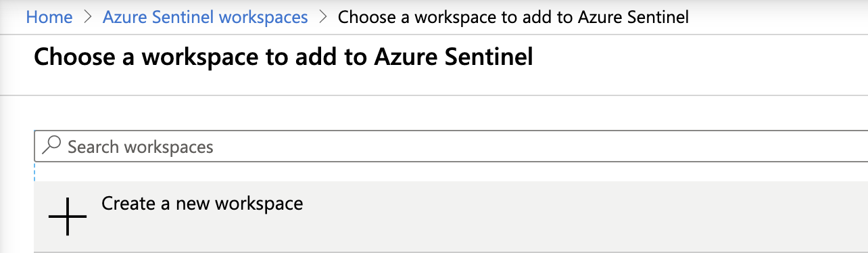Select the current breadcrumb Choose a workspace text
The image size is (868, 253).
pyautogui.click(x=513, y=17)
